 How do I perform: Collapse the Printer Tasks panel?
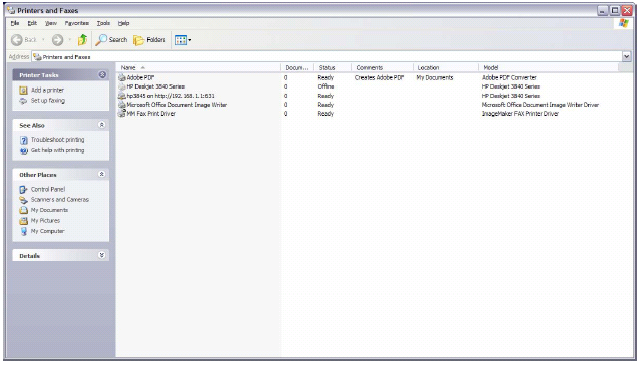tap(102, 74)
